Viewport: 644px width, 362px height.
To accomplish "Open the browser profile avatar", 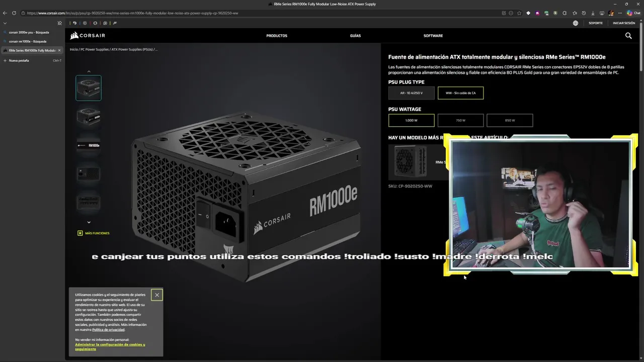I will [611, 13].
